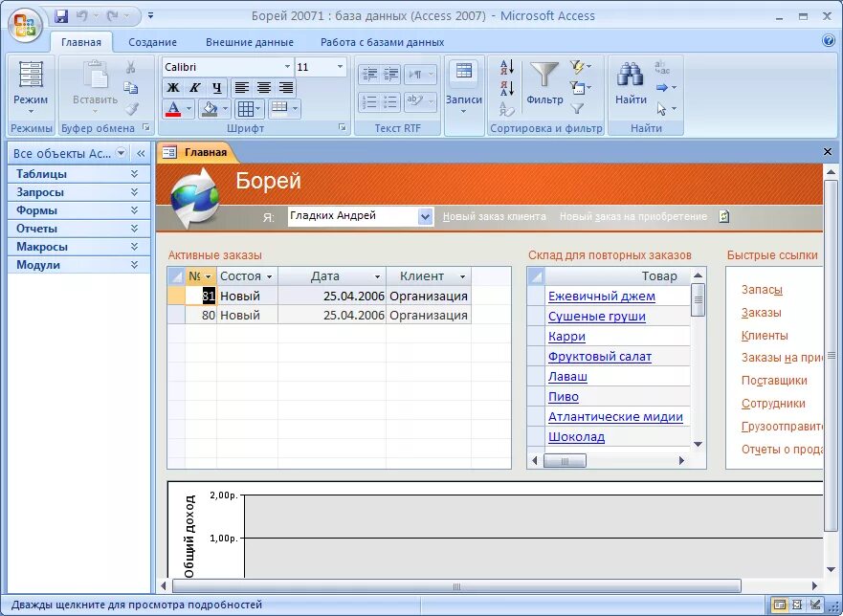Screen dimensions: 843x616
Task: Expand the Таблицы navigation group
Action: click(x=79, y=174)
